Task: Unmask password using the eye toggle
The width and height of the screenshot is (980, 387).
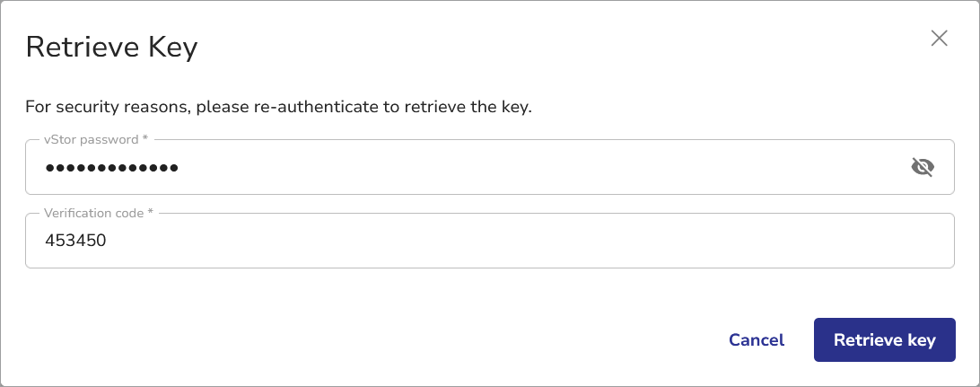Action: point(923,167)
